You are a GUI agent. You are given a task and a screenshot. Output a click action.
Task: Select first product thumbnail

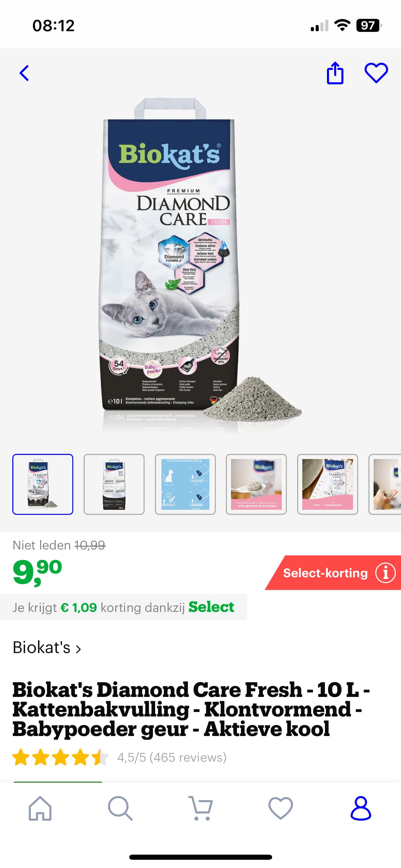[43, 484]
